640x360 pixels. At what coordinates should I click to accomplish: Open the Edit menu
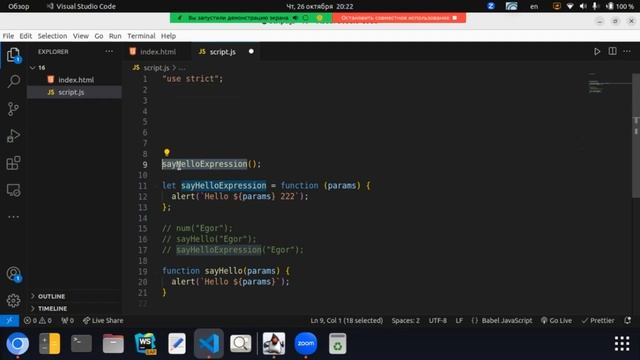point(26,36)
